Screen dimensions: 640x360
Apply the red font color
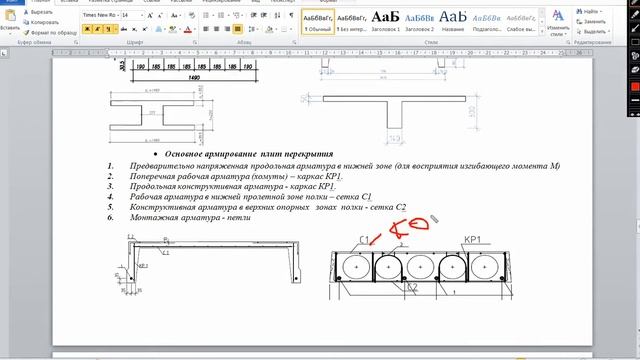click(187, 29)
